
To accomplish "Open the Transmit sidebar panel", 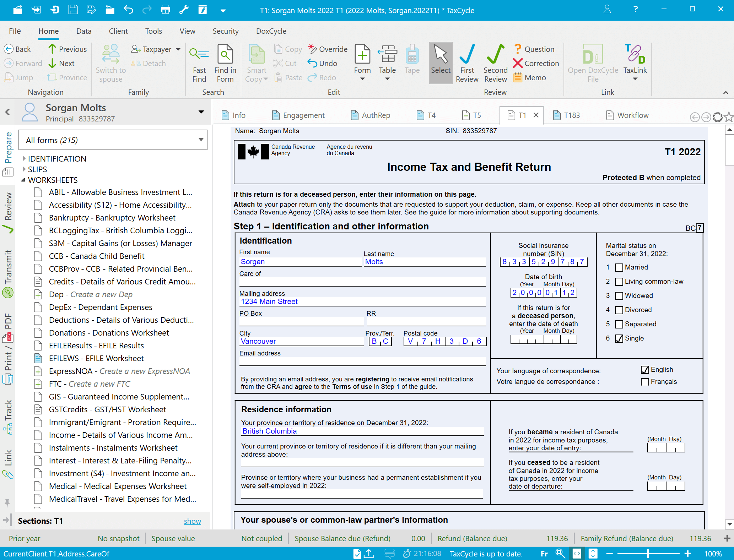I will point(8,273).
